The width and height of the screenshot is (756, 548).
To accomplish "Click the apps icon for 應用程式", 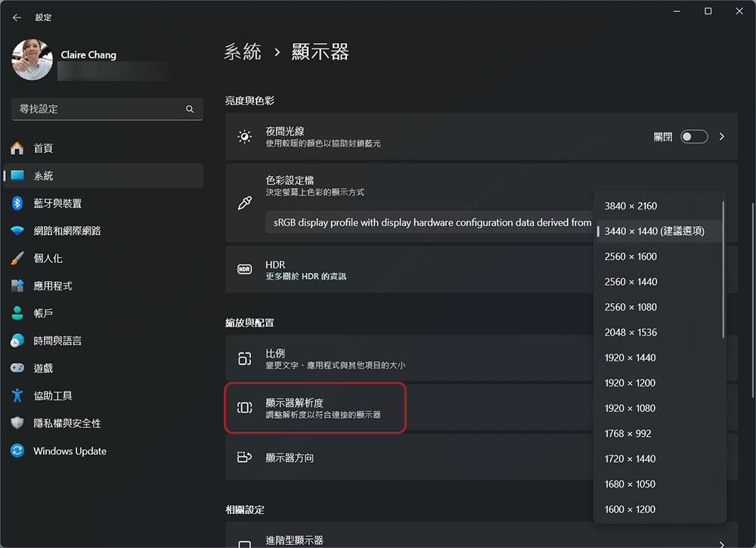I will click(x=17, y=286).
